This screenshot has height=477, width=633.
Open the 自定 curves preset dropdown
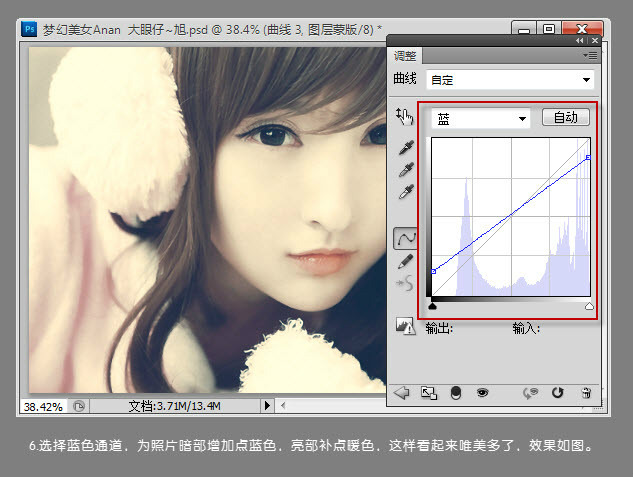point(509,79)
